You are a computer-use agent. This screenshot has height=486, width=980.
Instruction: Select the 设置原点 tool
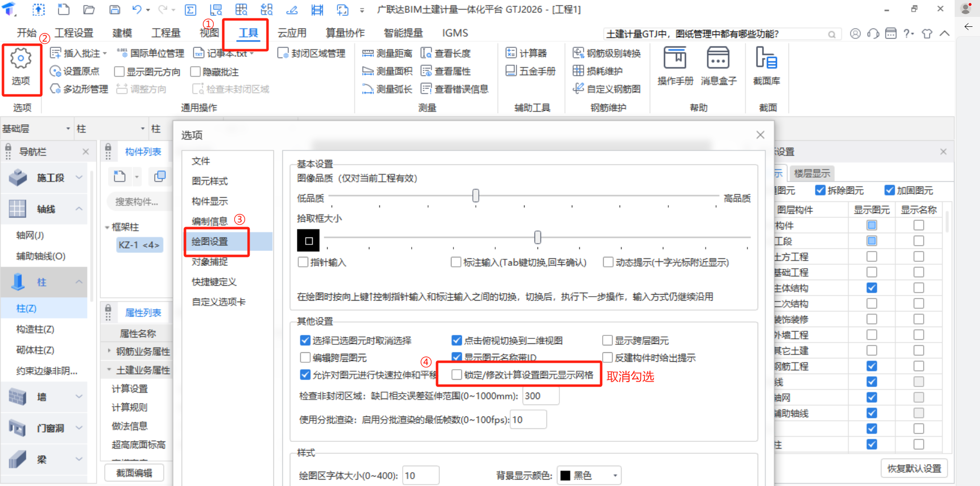(x=75, y=71)
